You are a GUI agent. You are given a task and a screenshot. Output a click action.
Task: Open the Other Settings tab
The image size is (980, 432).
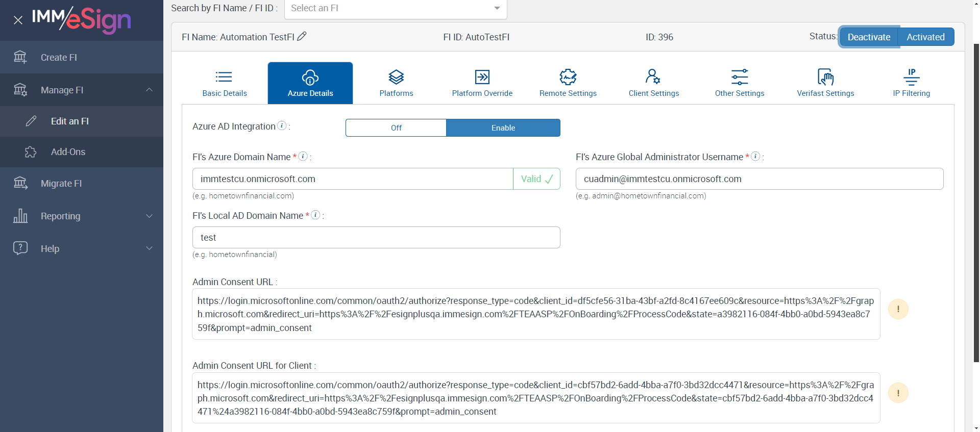pyautogui.click(x=740, y=83)
